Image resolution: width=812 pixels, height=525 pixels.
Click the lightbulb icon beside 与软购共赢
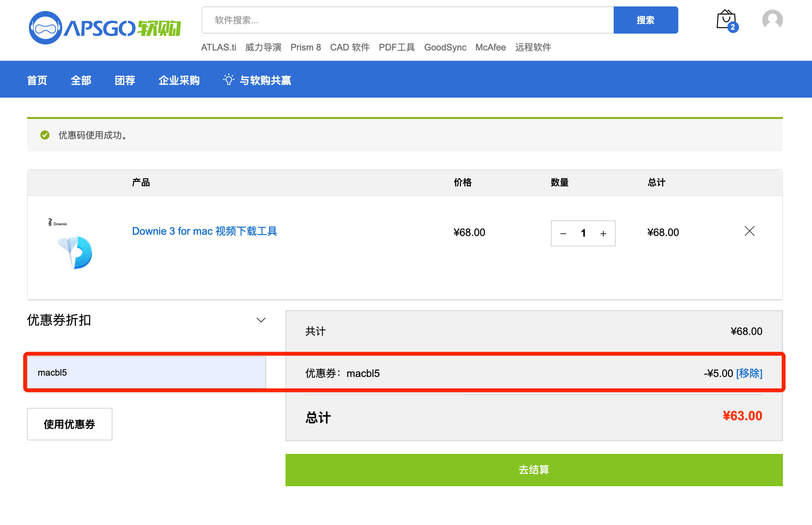pos(229,80)
